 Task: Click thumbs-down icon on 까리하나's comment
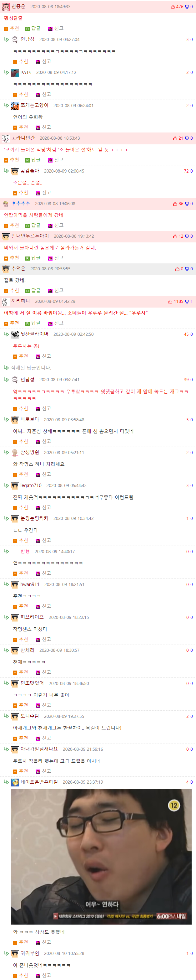187,302
